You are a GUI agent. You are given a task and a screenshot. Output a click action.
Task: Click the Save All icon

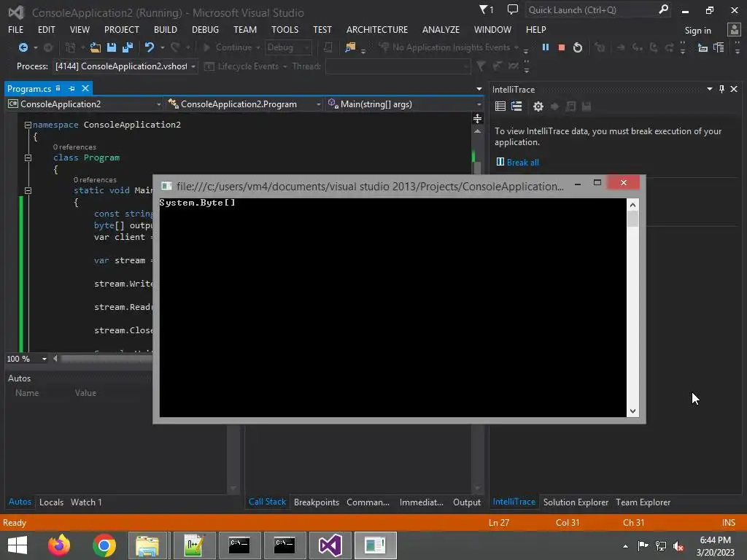pyautogui.click(x=128, y=47)
